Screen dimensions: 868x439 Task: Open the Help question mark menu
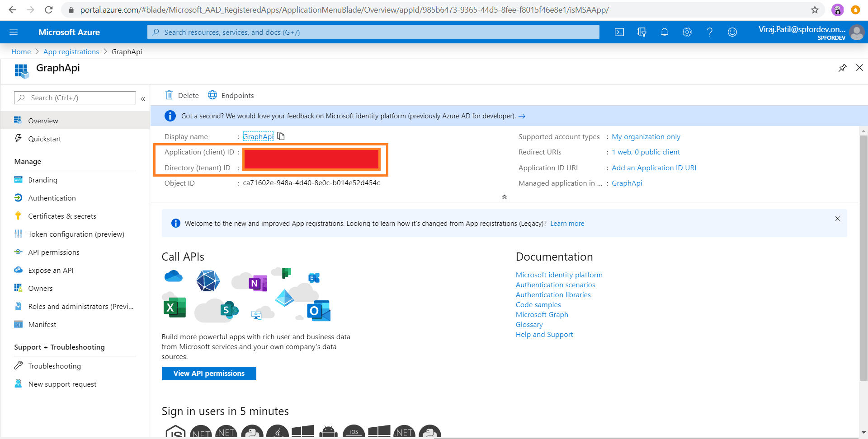pos(710,32)
